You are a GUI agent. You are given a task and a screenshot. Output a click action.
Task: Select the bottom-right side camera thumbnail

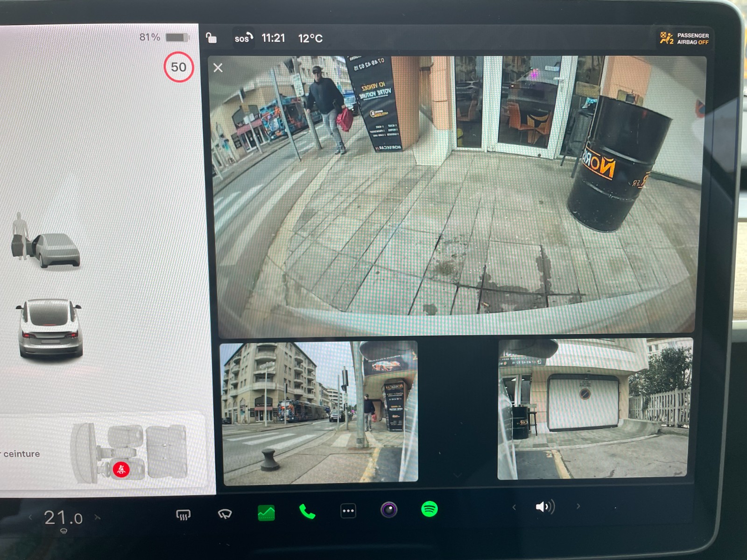click(594, 410)
